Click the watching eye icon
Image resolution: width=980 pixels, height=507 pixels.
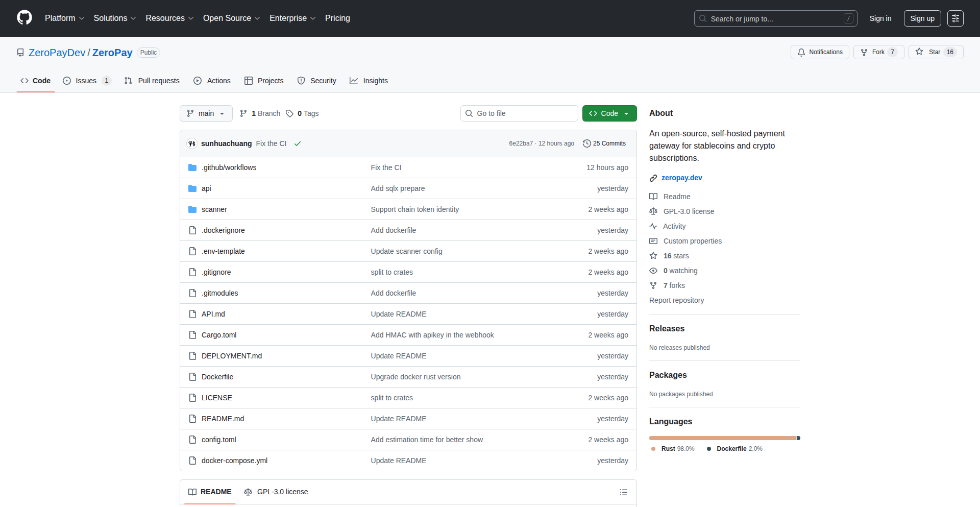(653, 271)
